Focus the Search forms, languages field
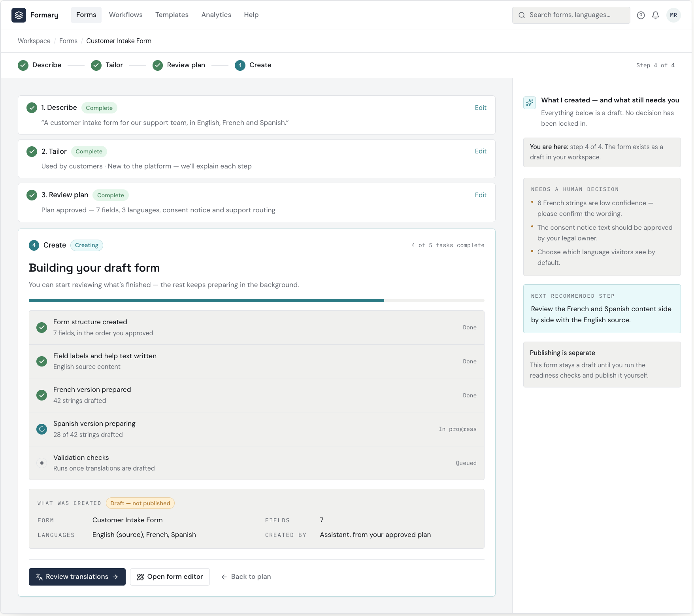 pyautogui.click(x=571, y=15)
